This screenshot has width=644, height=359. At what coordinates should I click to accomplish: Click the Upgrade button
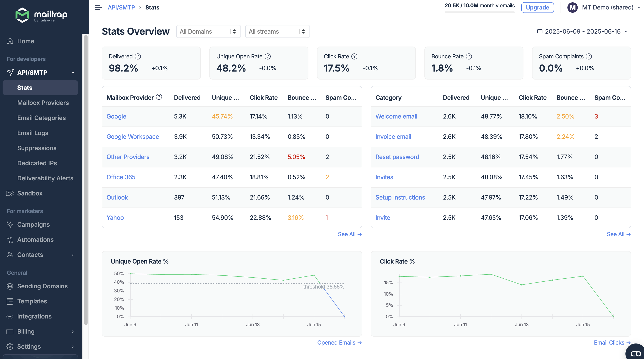point(537,7)
